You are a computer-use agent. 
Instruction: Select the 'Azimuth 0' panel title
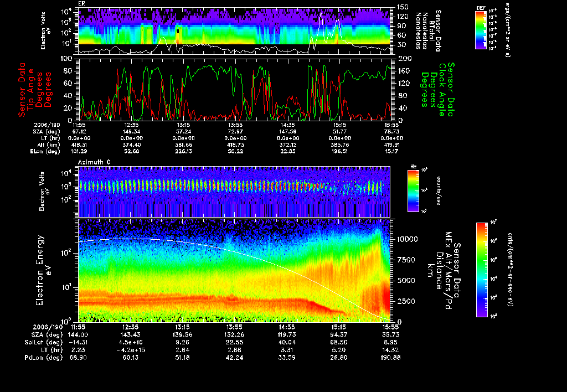(94, 162)
